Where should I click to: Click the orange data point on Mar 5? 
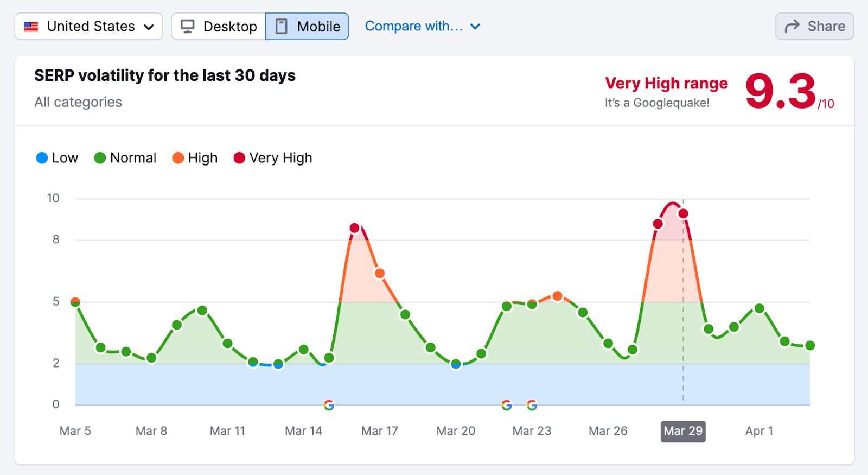point(75,302)
